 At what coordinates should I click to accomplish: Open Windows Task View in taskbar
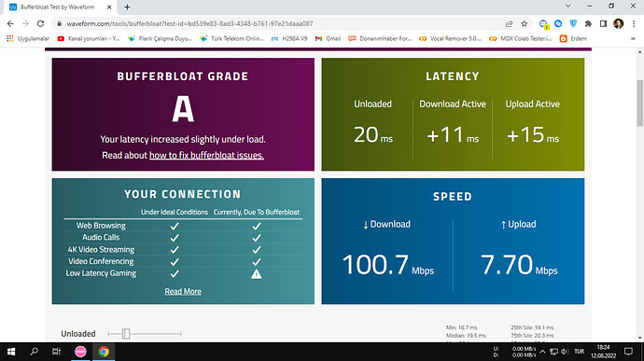(x=56, y=352)
